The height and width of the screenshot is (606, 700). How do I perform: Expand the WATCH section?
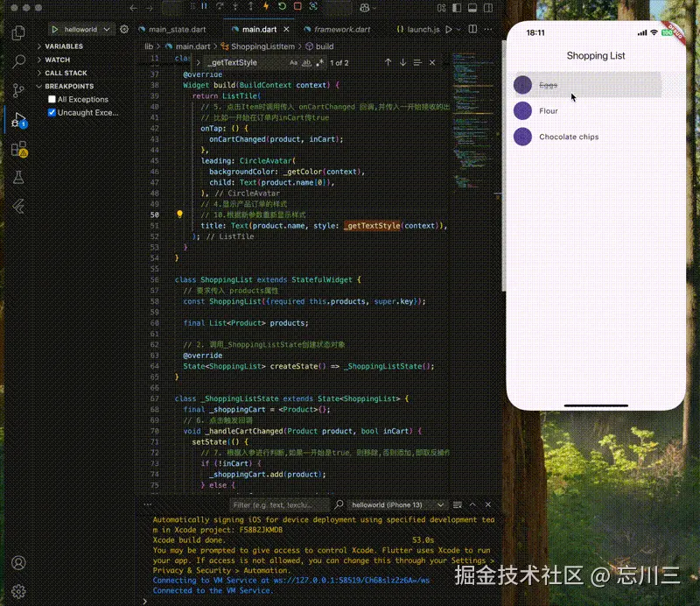pyautogui.click(x=58, y=60)
